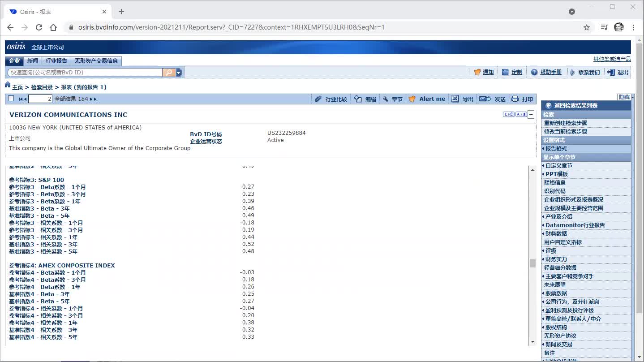Click the E▸É character conversion icon
The width and height of the screenshot is (644, 362).
509,114
